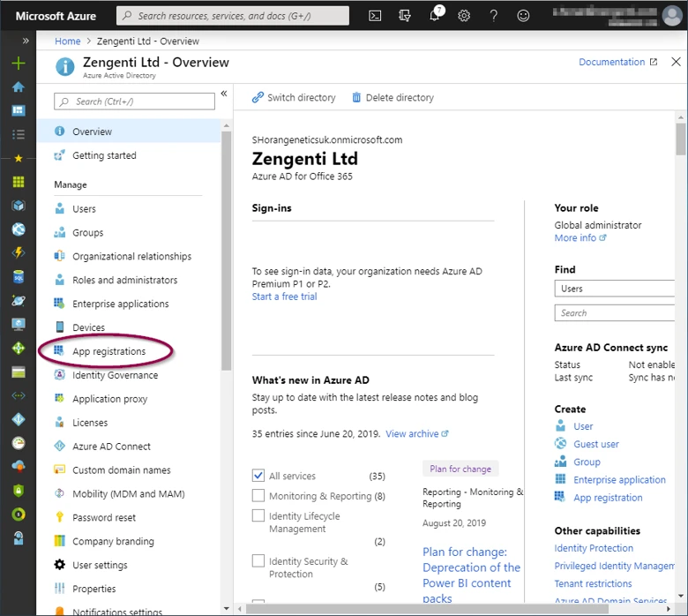
Task: Check Monitoring & Reporting checkbox
Action: coord(258,495)
